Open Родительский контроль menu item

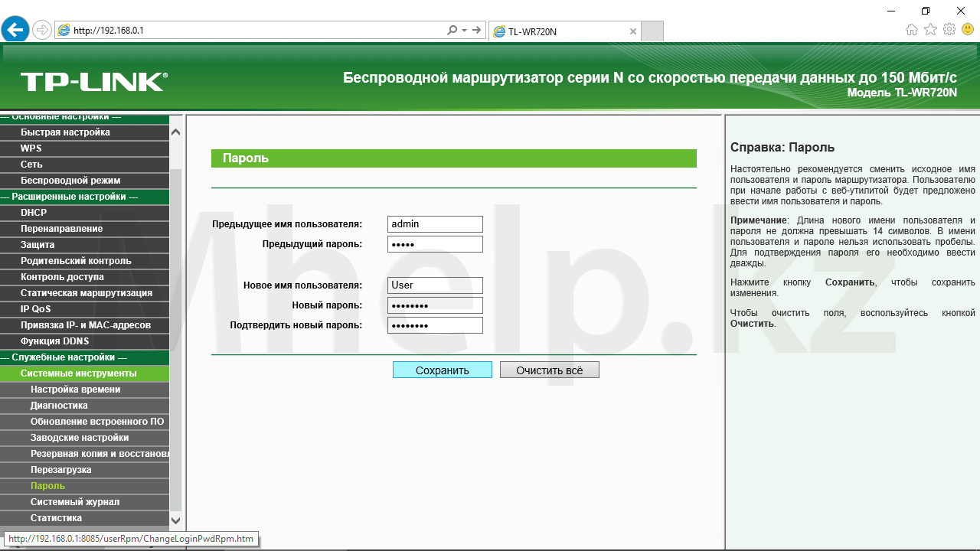pos(84,261)
